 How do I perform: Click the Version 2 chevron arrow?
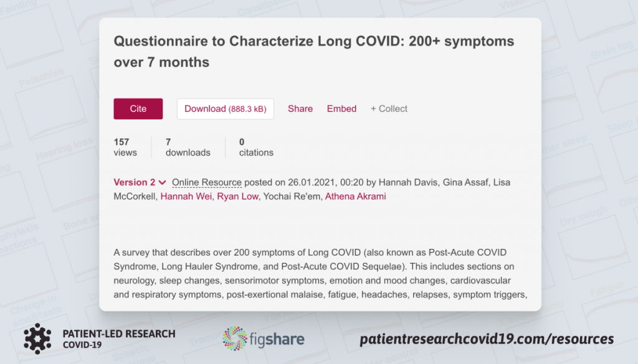[x=163, y=183]
